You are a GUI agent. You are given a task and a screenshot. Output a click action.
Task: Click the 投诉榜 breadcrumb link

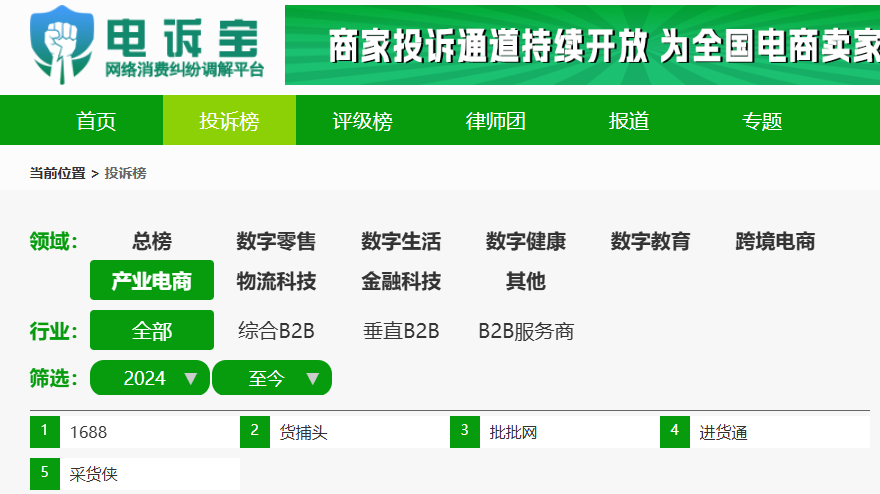125,173
